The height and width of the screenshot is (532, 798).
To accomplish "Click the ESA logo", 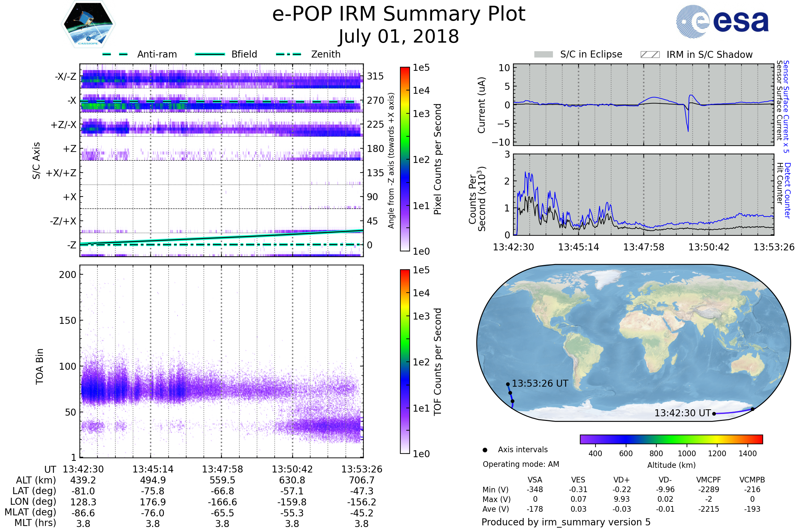I will (x=722, y=21).
